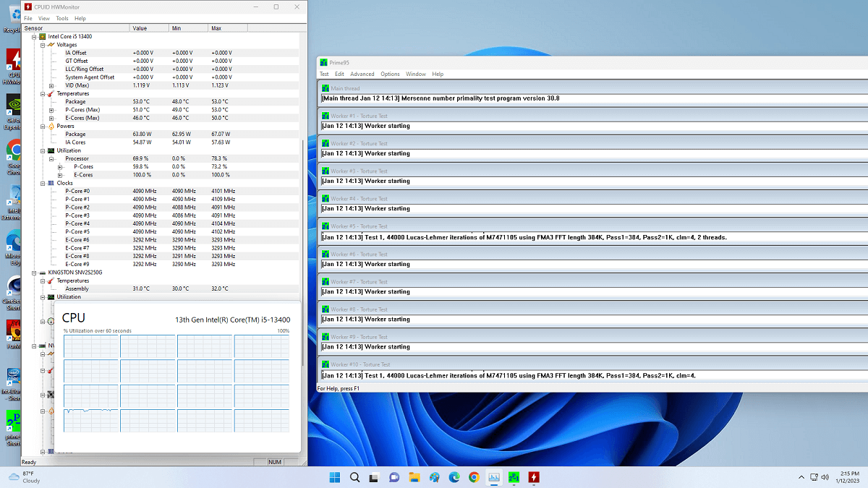Image resolution: width=868 pixels, height=488 pixels.
Task: Open Prime95 Edit menu
Action: (339, 74)
